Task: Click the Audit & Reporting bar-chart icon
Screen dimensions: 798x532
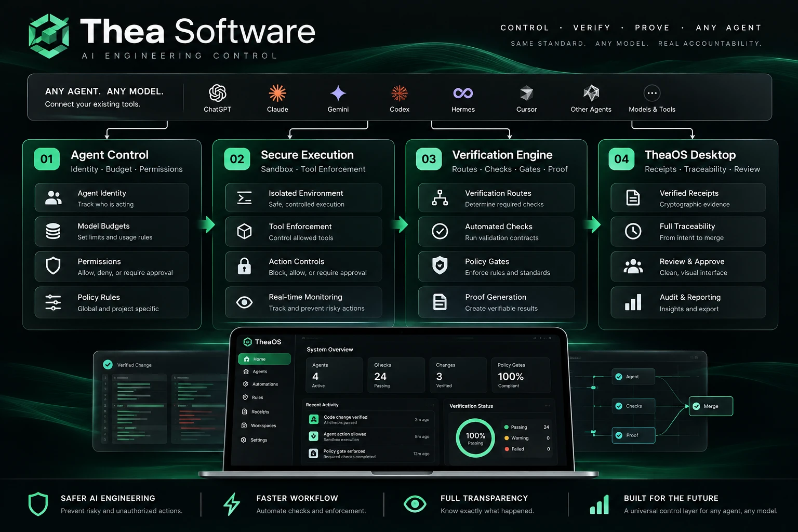Action: pos(633,302)
